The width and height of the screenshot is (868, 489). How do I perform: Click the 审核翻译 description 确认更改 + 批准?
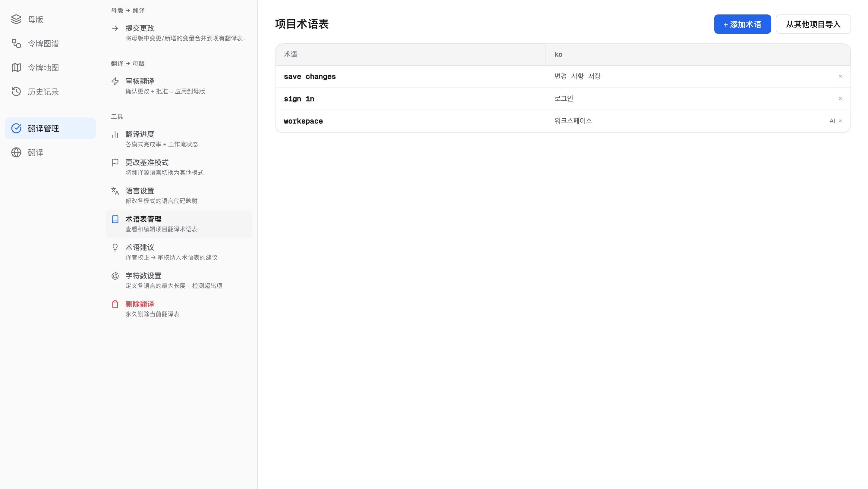pyautogui.click(x=165, y=91)
